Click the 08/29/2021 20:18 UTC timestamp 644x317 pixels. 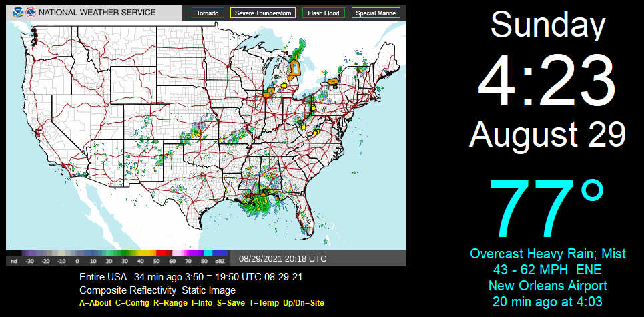[x=283, y=259]
